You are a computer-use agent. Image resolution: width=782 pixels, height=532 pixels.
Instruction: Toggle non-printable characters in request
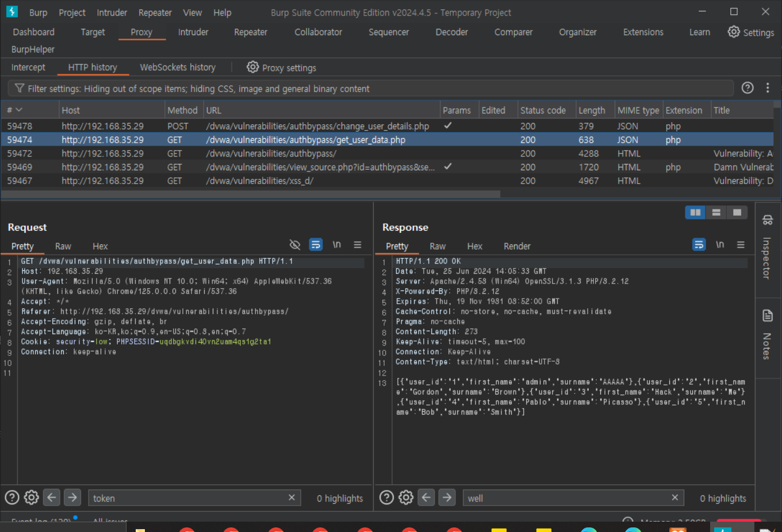336,245
